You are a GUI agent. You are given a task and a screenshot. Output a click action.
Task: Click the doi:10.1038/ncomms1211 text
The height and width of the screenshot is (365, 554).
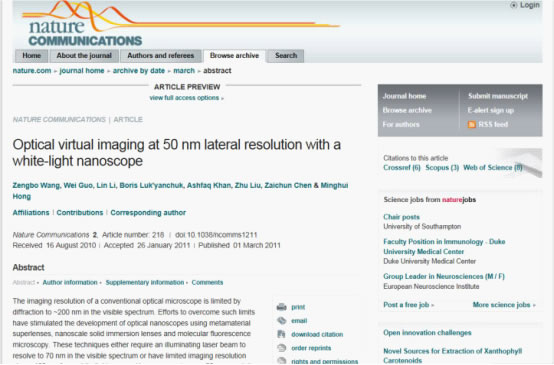(216, 235)
